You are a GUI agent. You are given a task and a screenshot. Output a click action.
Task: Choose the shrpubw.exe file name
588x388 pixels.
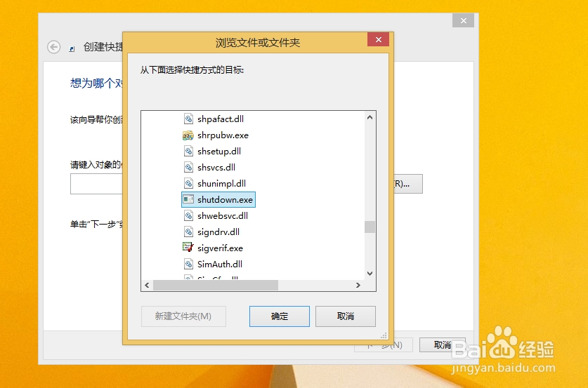[223, 135]
